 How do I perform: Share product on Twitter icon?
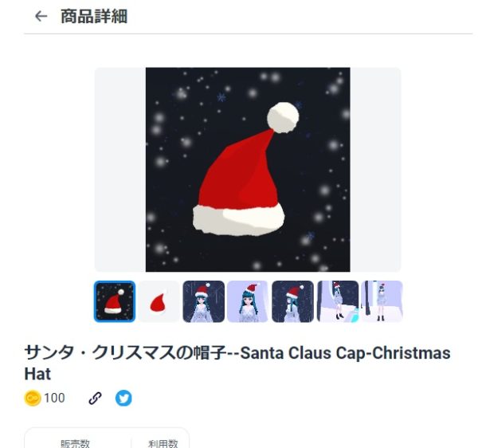pos(123,399)
